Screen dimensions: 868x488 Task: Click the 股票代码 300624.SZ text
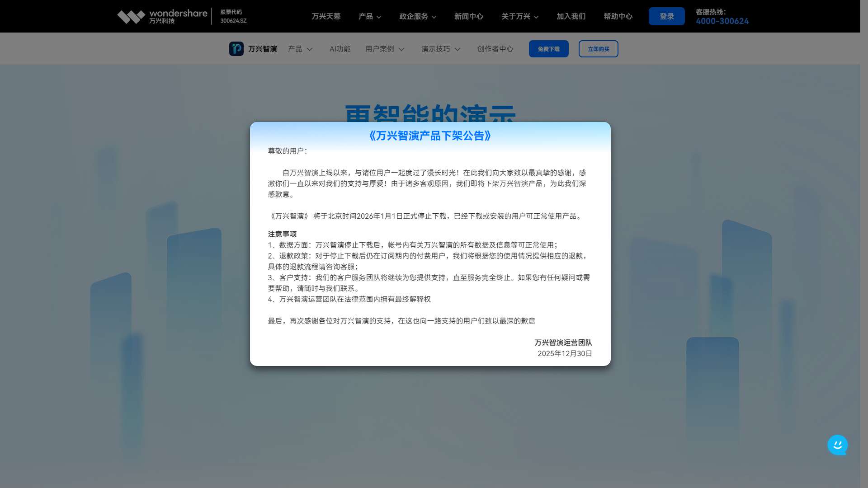pos(233,16)
